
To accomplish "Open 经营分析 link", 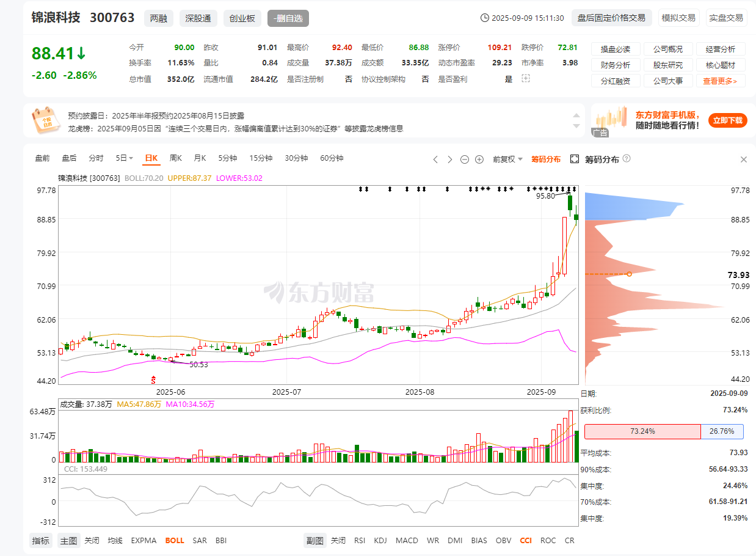I will 721,49.
